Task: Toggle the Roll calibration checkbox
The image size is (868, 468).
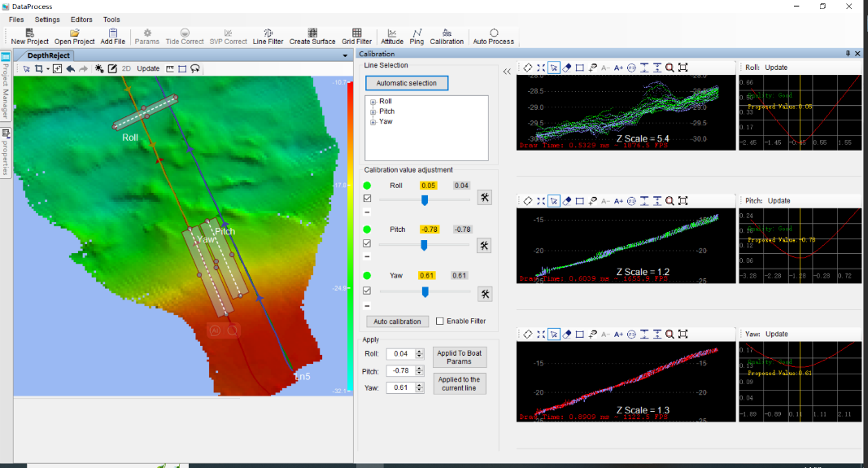Action: tap(367, 199)
